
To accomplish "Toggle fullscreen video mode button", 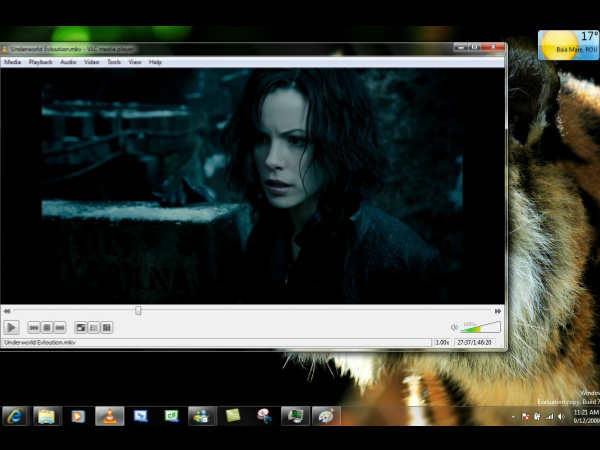I will (x=80, y=327).
